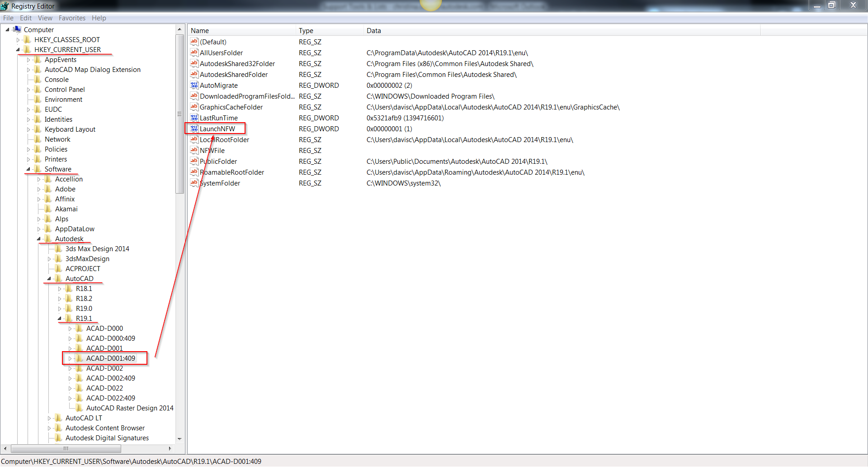868x467 pixels.
Task: Click the LastRunTime DWORD value icon
Action: (194, 118)
